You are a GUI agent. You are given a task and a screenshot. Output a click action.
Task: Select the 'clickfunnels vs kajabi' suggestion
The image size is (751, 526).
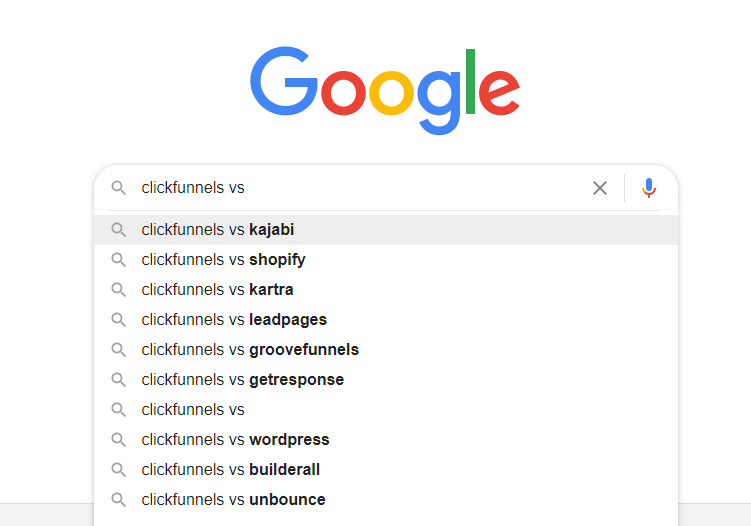pyautogui.click(x=218, y=230)
